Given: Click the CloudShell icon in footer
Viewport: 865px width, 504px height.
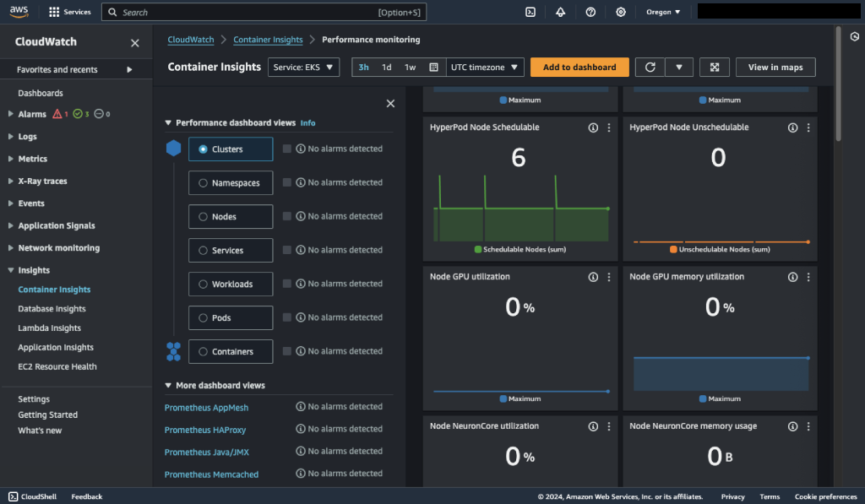Looking at the screenshot, I should [14, 496].
